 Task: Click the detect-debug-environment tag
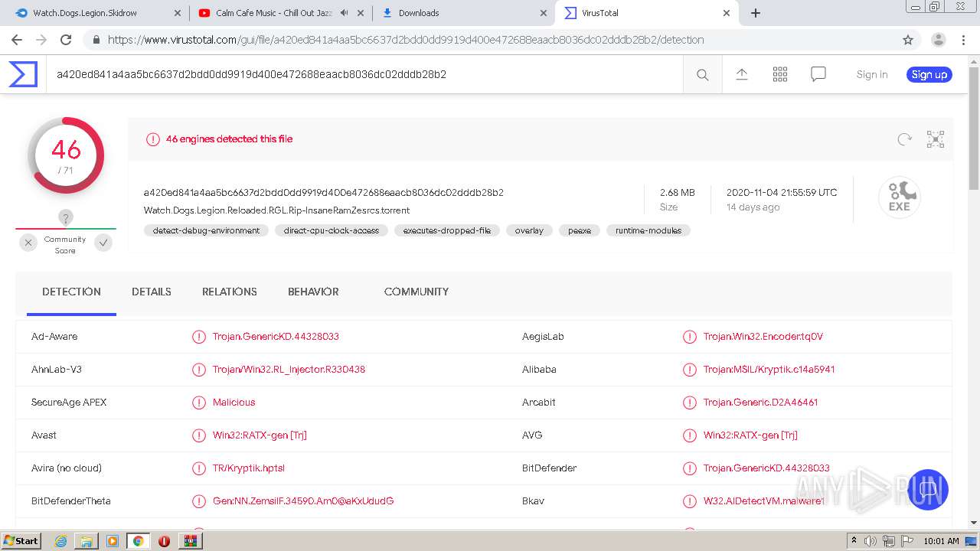[x=206, y=230]
